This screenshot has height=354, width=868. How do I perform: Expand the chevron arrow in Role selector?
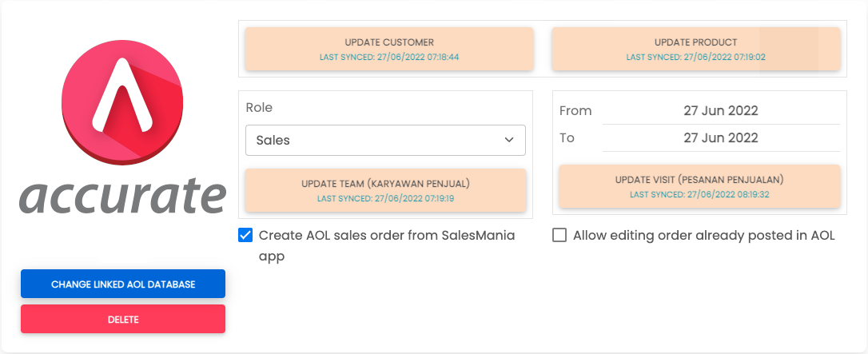509,140
